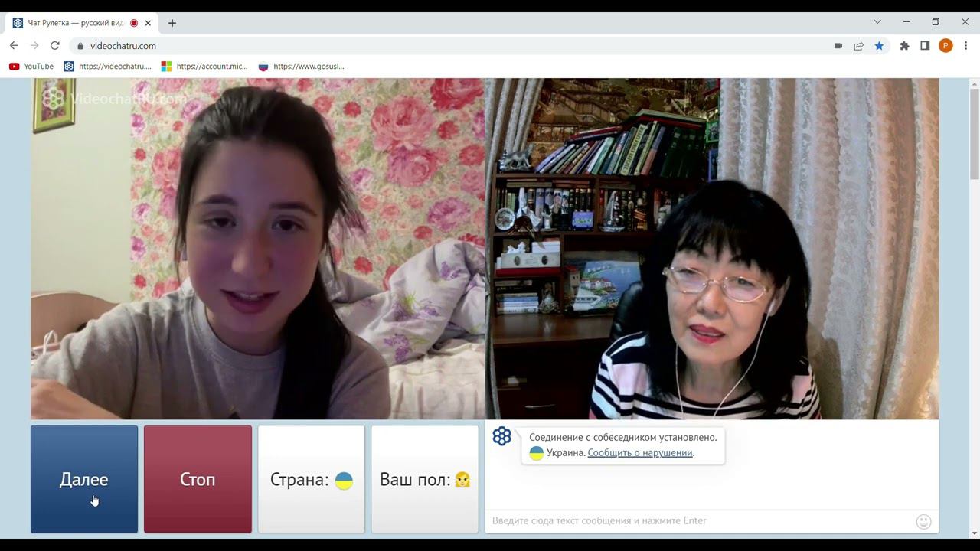980x551 pixels.
Task: Reload the page
Action: 55,46
